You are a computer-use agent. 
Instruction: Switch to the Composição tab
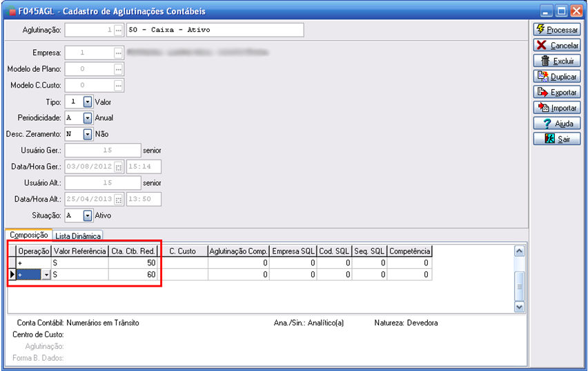click(29, 235)
